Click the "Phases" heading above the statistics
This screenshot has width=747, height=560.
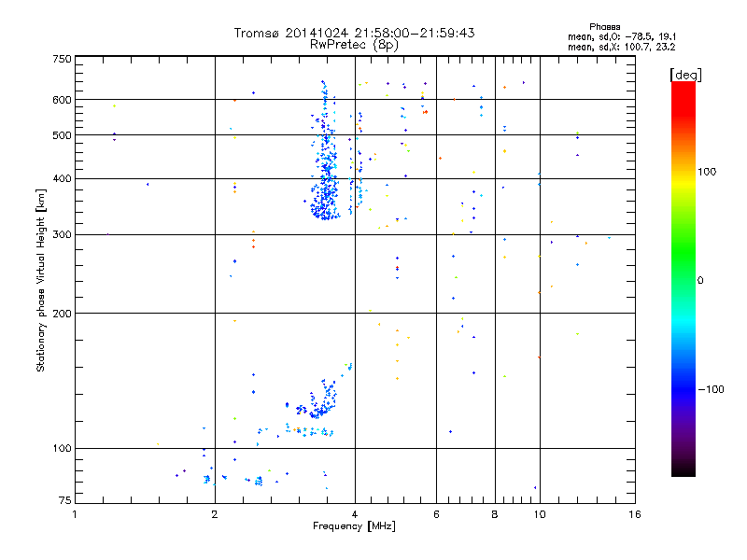pyautogui.click(x=604, y=27)
